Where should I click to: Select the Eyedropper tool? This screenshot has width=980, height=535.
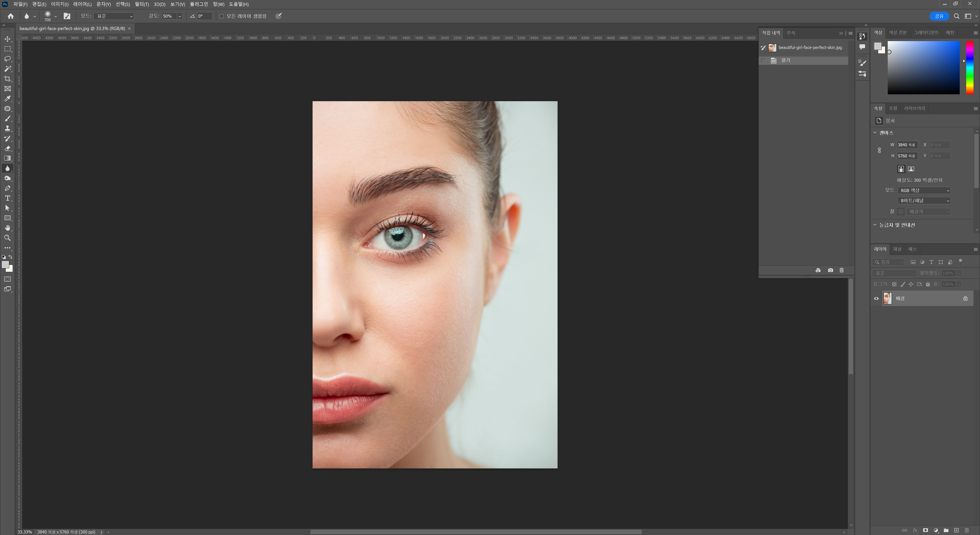click(x=8, y=99)
